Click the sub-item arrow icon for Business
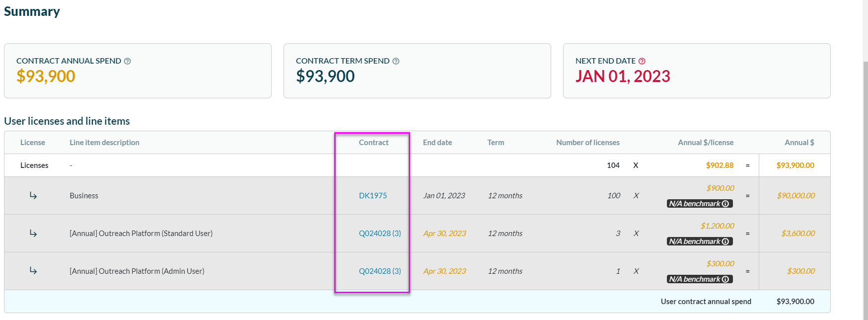The height and width of the screenshot is (320, 868). pos(33,196)
